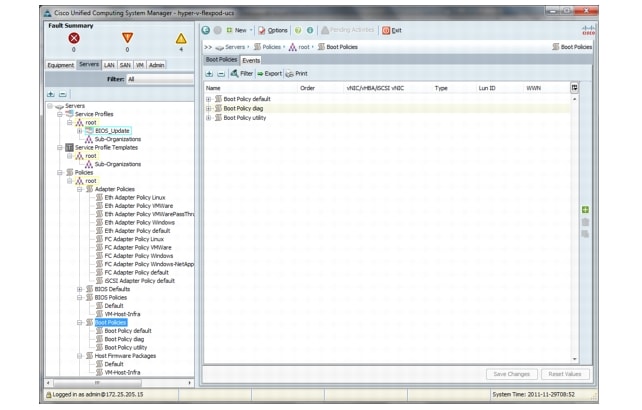
Task: Click the green Add plus side icon
Action: pyautogui.click(x=585, y=210)
